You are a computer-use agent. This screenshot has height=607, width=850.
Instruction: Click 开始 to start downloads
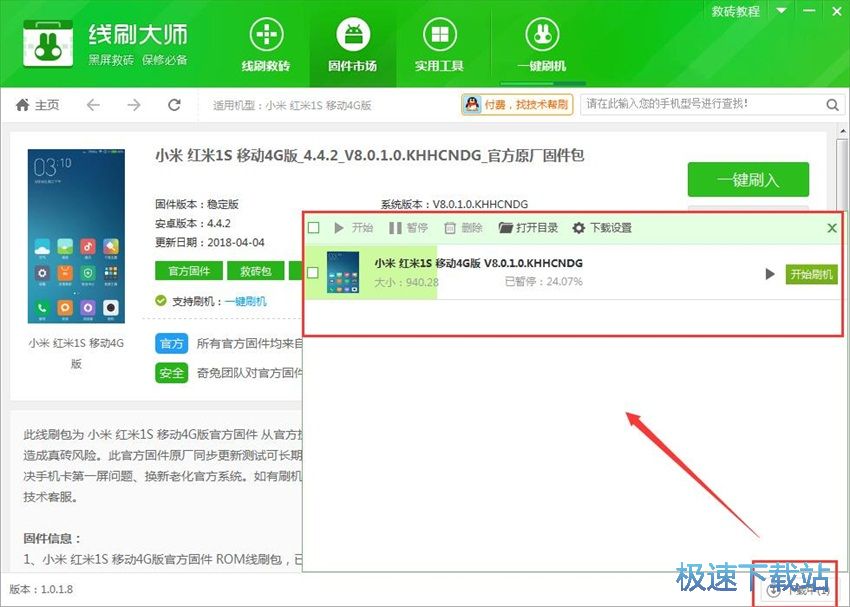click(x=353, y=228)
